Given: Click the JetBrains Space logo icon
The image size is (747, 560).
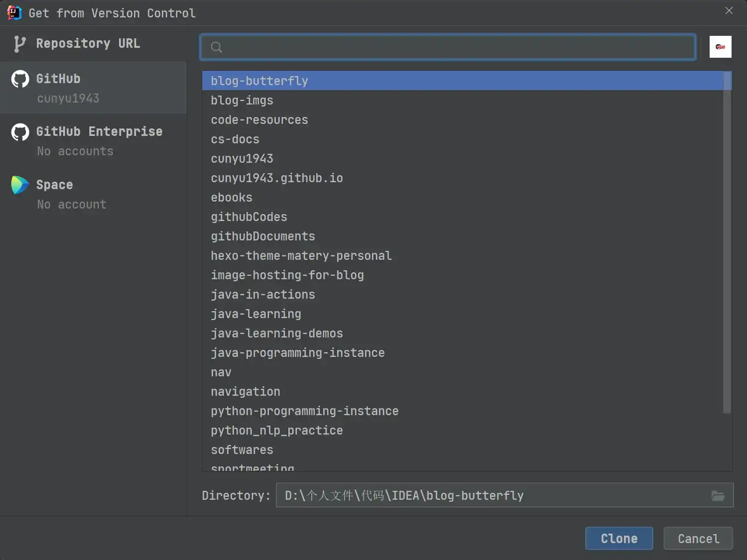Looking at the screenshot, I should pos(20,185).
